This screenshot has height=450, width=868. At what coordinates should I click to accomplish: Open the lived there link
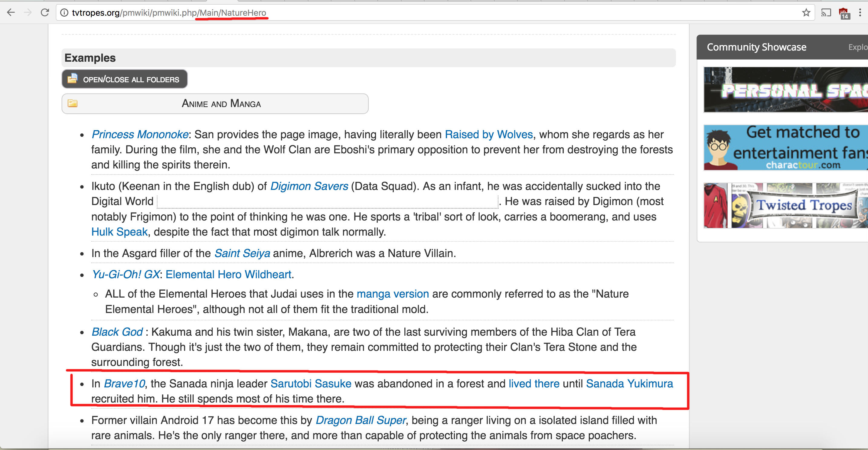[534, 383]
